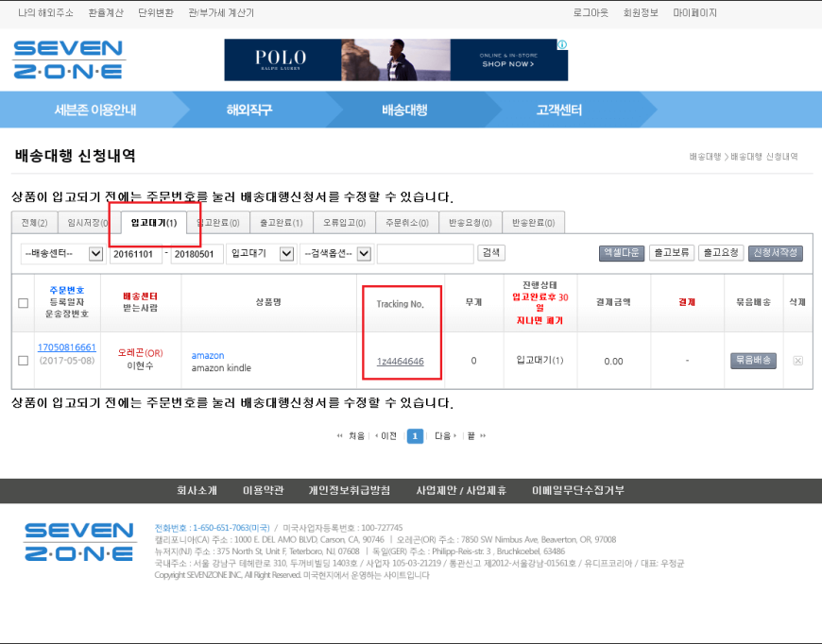Select the 전체(2) tab
The image size is (822, 644).
tap(35, 223)
